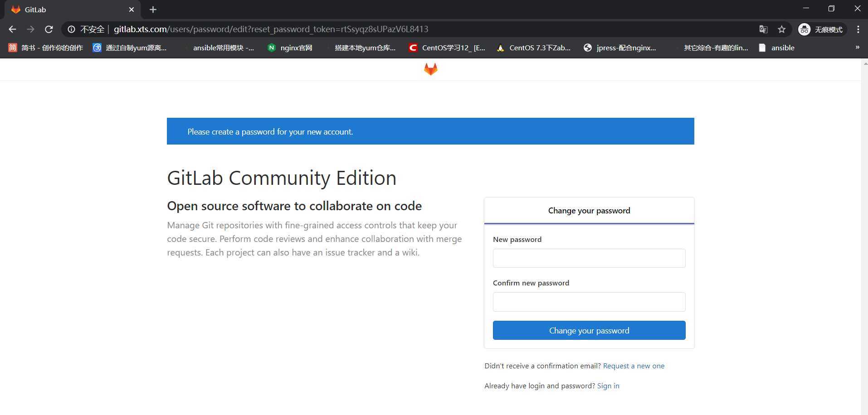
Task: Focus the New password field
Action: [x=589, y=258]
